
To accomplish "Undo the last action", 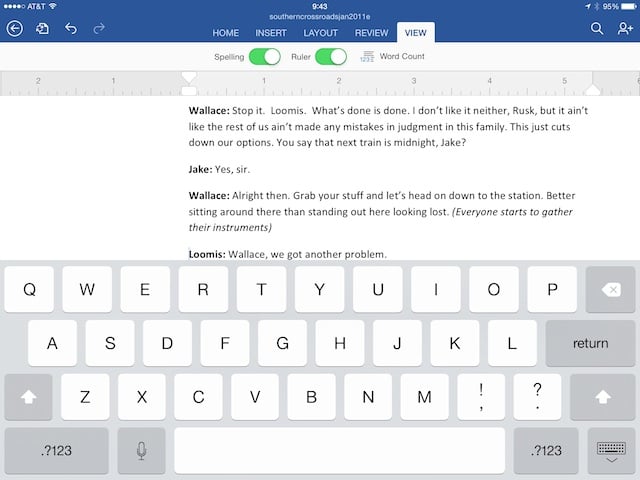I will pos(71,29).
